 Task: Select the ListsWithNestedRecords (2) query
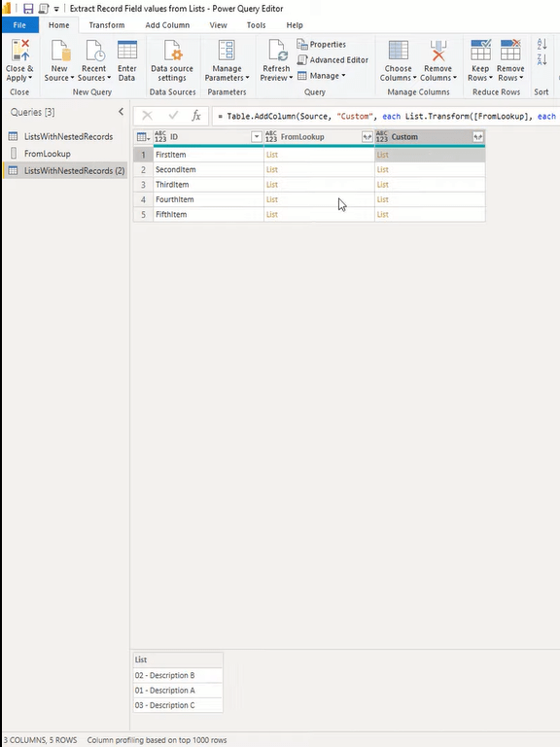(x=65, y=170)
